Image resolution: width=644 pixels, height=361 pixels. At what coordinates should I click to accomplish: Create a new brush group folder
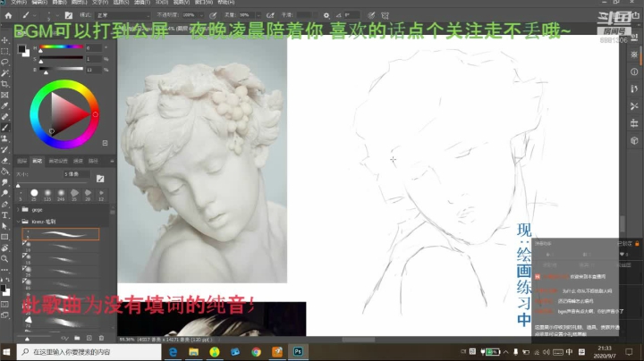pyautogui.click(x=77, y=338)
